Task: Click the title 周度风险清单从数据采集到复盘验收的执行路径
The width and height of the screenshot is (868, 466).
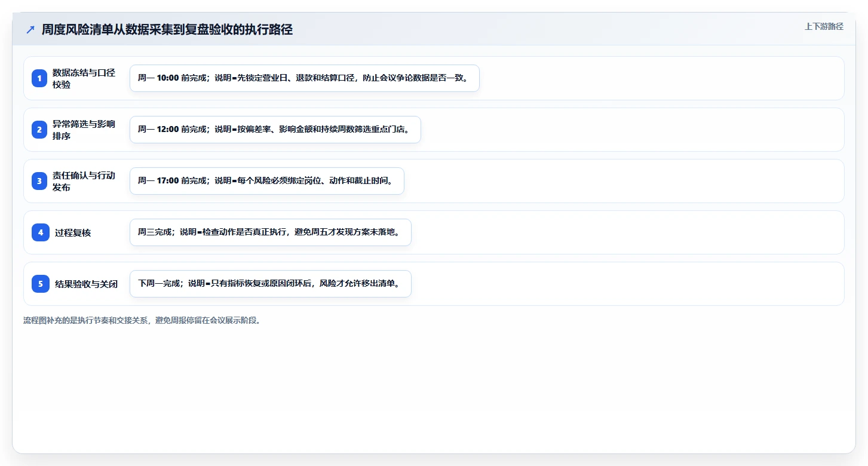Action: tap(167, 29)
